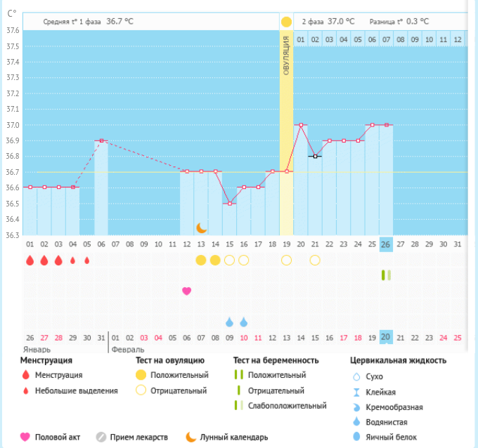Select the menstruation drop on cycle day 01
The width and height of the screenshot is (478, 448).
30,261
